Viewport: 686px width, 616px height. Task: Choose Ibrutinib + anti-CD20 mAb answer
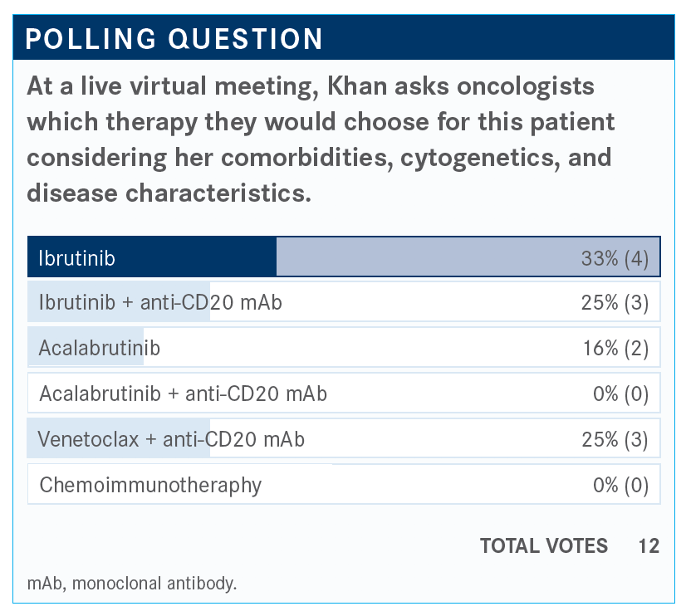click(x=160, y=303)
